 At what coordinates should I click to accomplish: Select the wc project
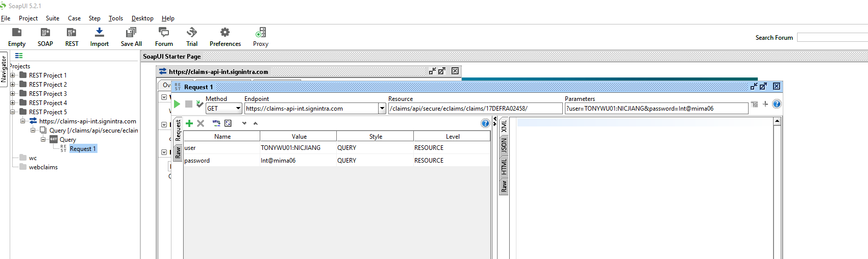pyautogui.click(x=33, y=158)
